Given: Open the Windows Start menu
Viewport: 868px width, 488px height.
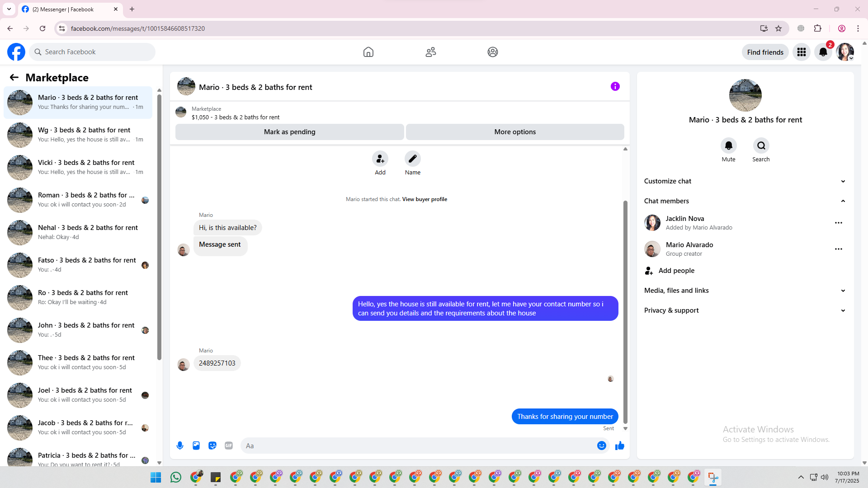Looking at the screenshot, I should tap(156, 477).
